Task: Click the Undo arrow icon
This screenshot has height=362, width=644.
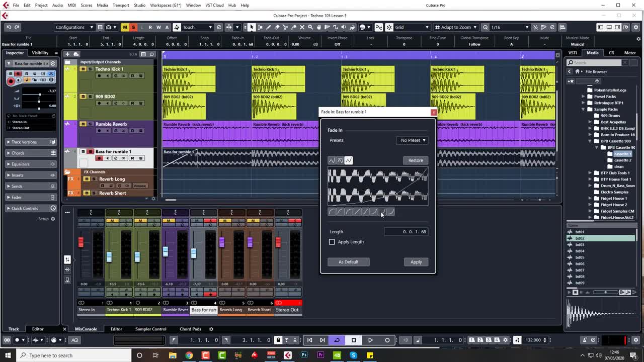Action: (9, 27)
